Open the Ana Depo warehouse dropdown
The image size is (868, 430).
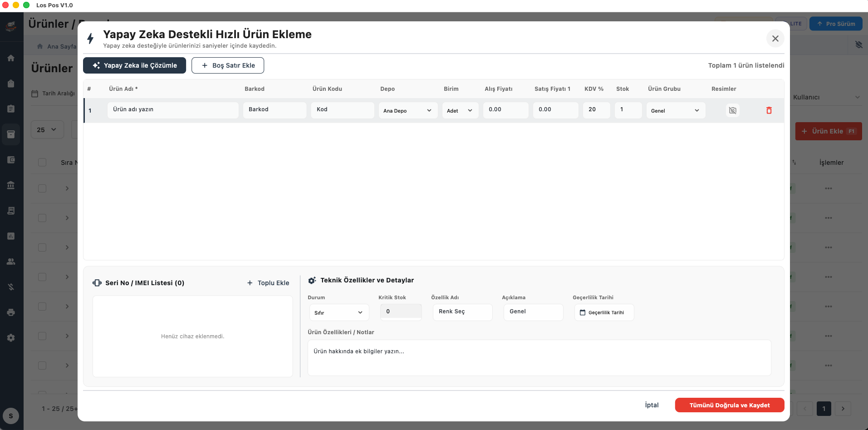click(x=407, y=110)
